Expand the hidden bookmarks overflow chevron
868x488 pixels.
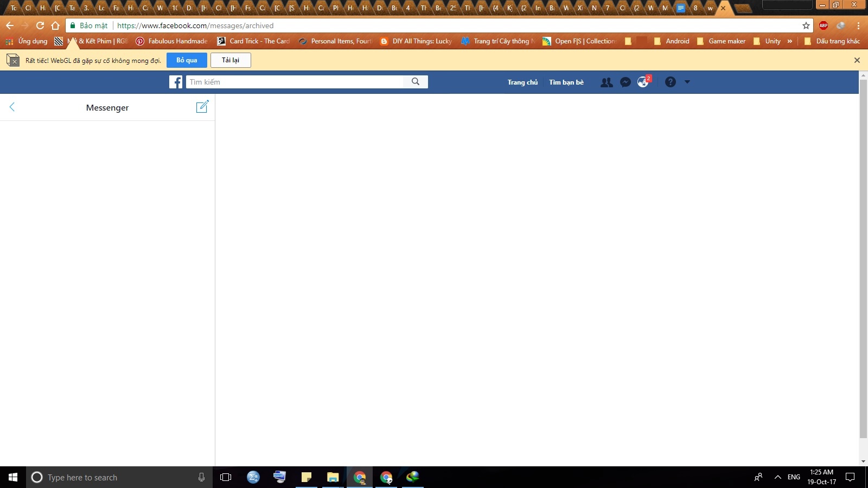pos(789,41)
